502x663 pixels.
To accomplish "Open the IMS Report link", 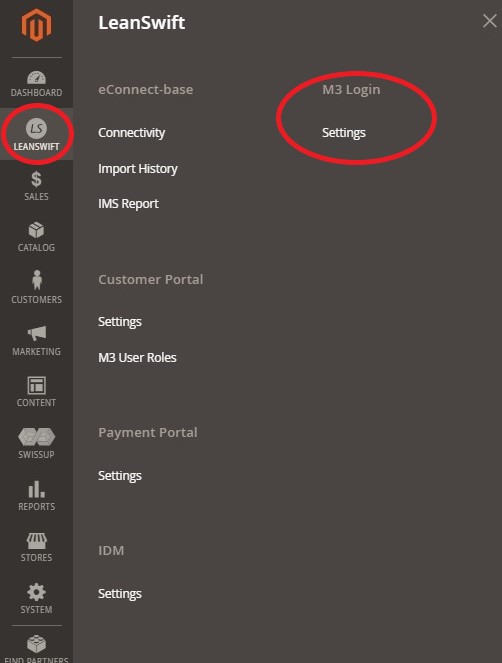I will click(128, 204).
